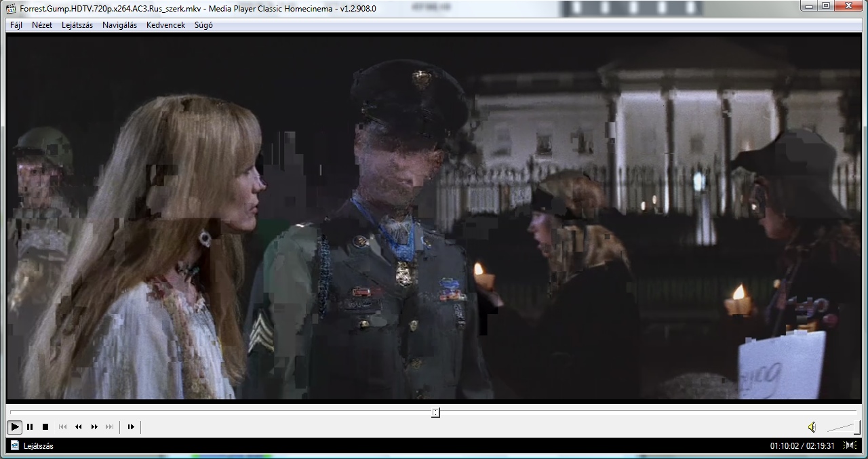Open the Nézet menu
Image resolution: width=868 pixels, height=459 pixels.
(x=42, y=25)
